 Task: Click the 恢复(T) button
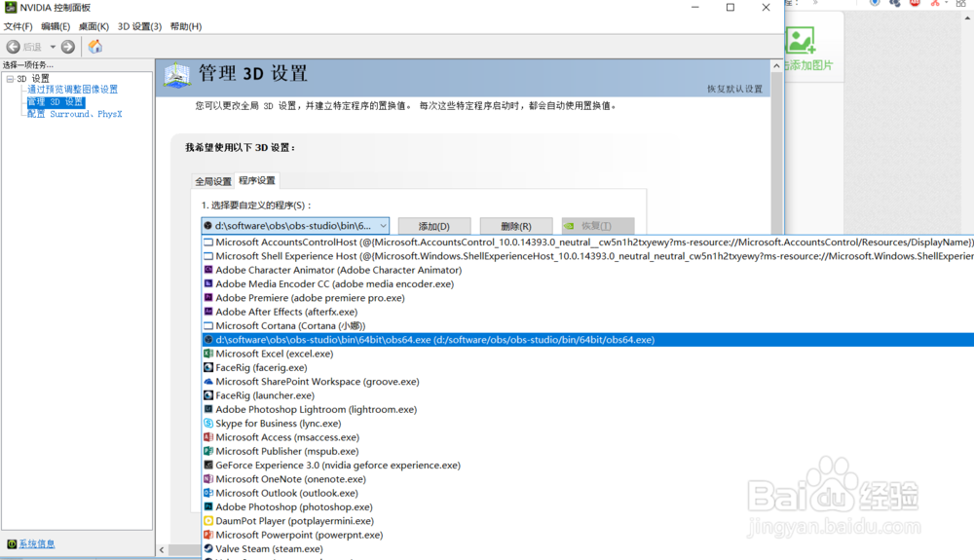point(598,226)
